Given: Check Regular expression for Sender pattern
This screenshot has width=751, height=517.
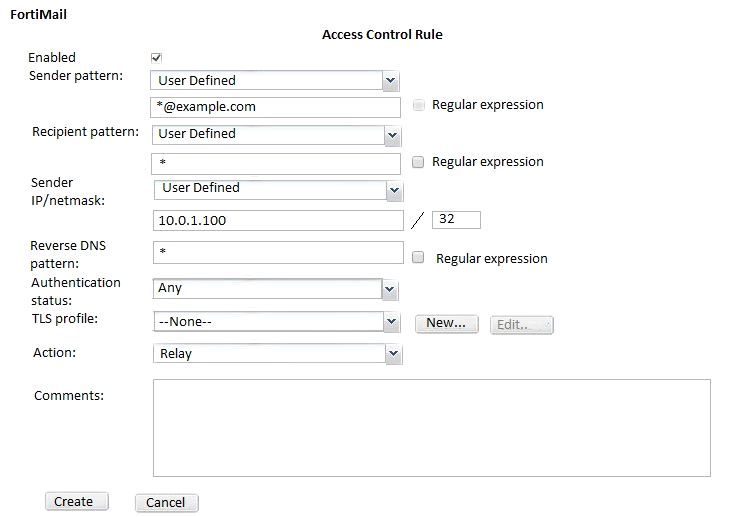Looking at the screenshot, I should pyautogui.click(x=419, y=105).
